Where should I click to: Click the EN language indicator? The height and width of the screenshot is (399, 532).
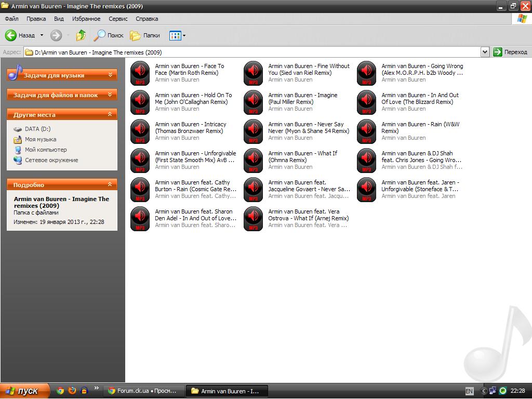coord(469,391)
